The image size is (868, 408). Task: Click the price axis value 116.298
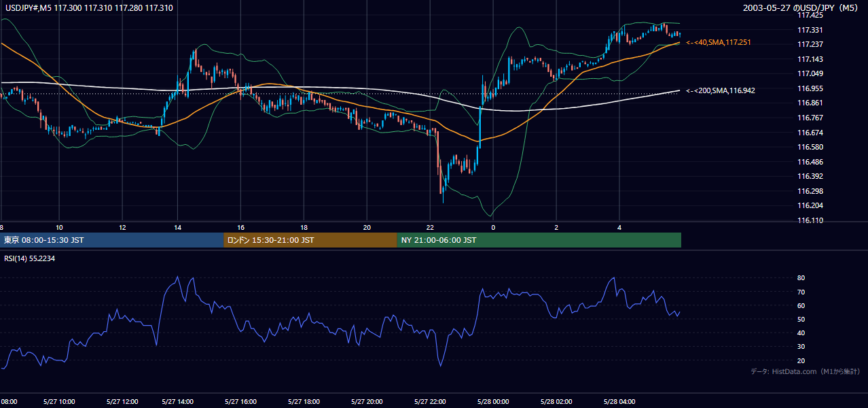pyautogui.click(x=811, y=191)
